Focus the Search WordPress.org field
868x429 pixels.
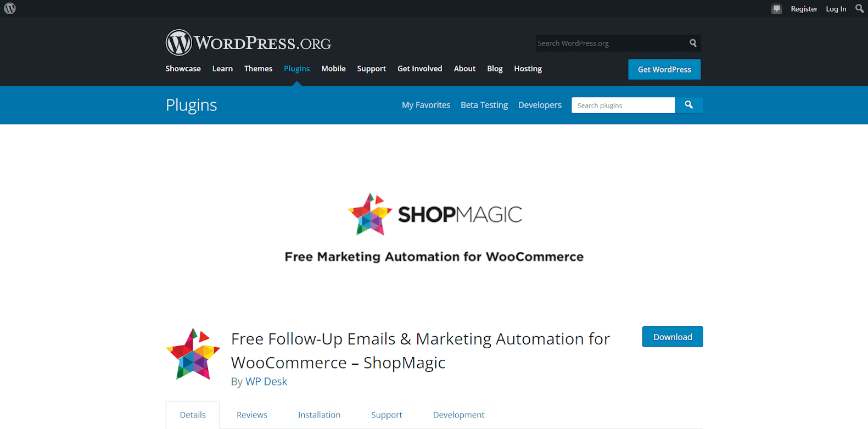point(611,43)
